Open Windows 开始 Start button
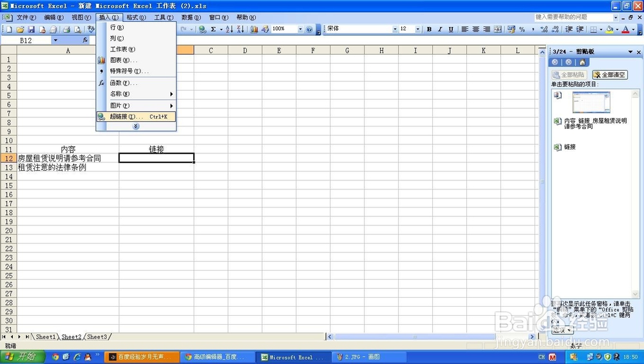Screen dimensions: 644x364 [22, 357]
